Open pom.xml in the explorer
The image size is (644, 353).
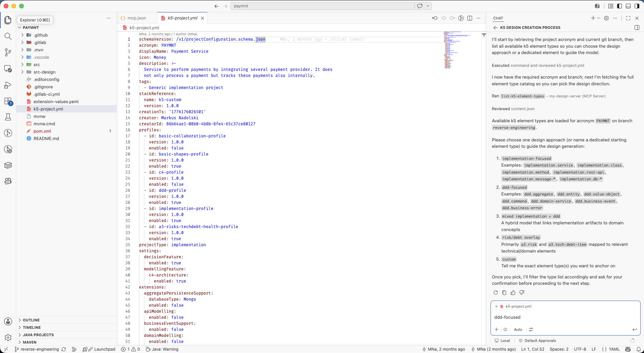tap(42, 131)
